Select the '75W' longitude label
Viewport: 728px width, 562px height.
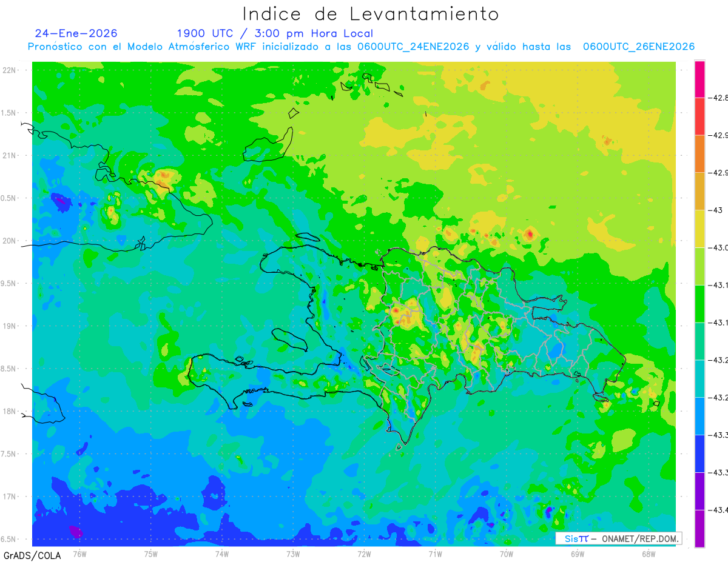(151, 554)
